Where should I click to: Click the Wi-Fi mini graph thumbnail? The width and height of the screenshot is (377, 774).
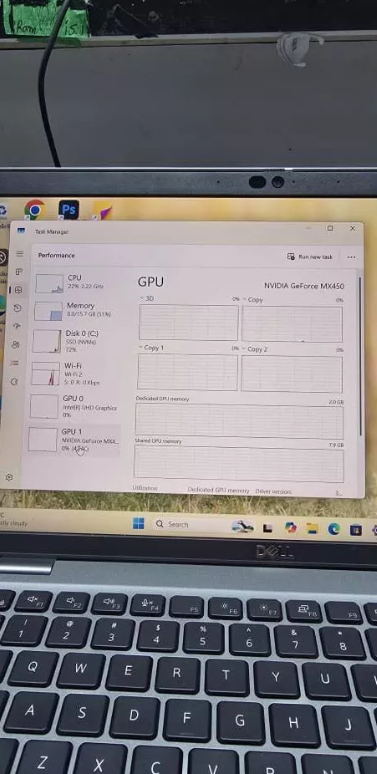(45, 374)
